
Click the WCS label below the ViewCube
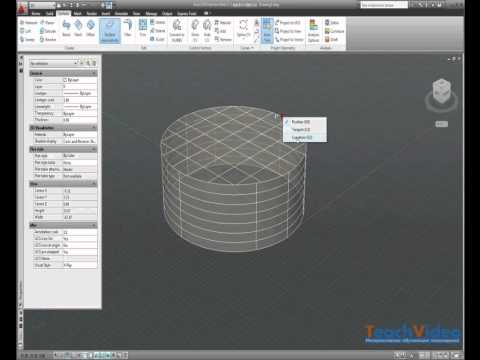coord(441,124)
